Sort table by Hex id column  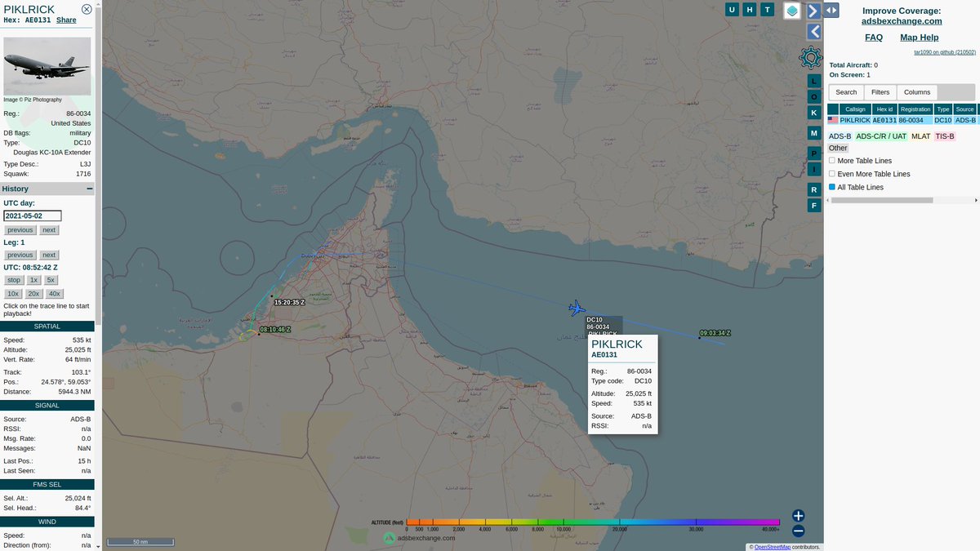(884, 109)
